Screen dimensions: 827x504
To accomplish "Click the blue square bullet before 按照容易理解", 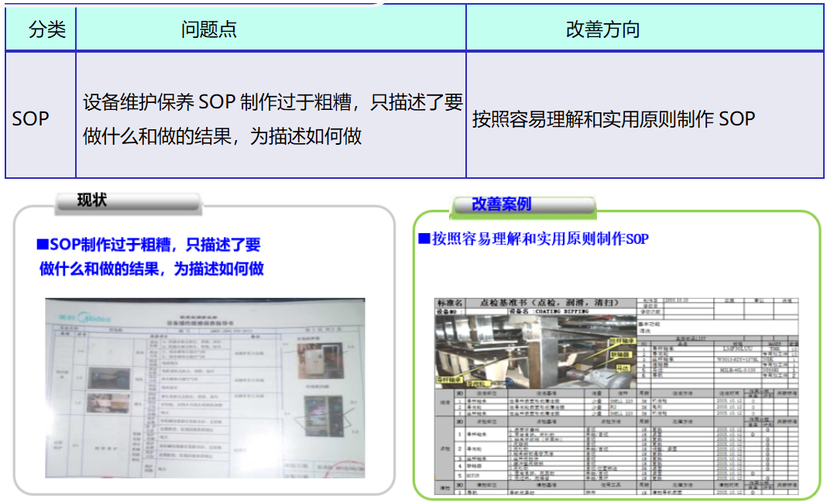I will (424, 239).
